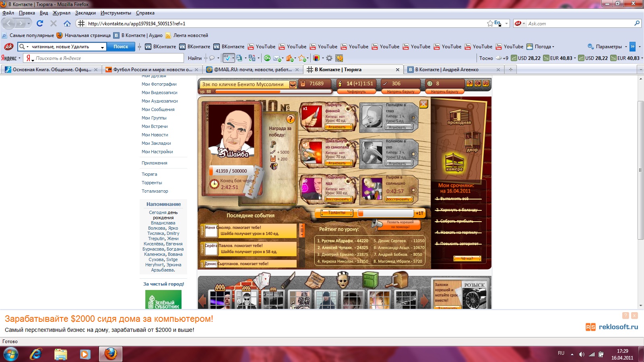
Task: Open the Windows Start menu
Action: coord(11,354)
